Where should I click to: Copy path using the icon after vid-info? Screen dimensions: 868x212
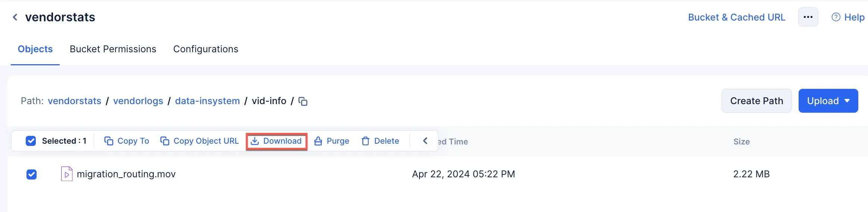[x=303, y=101]
